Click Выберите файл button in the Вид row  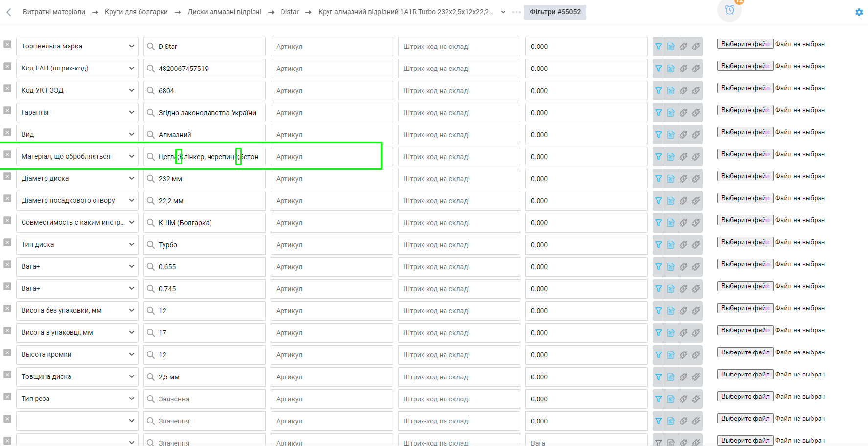[x=745, y=132]
